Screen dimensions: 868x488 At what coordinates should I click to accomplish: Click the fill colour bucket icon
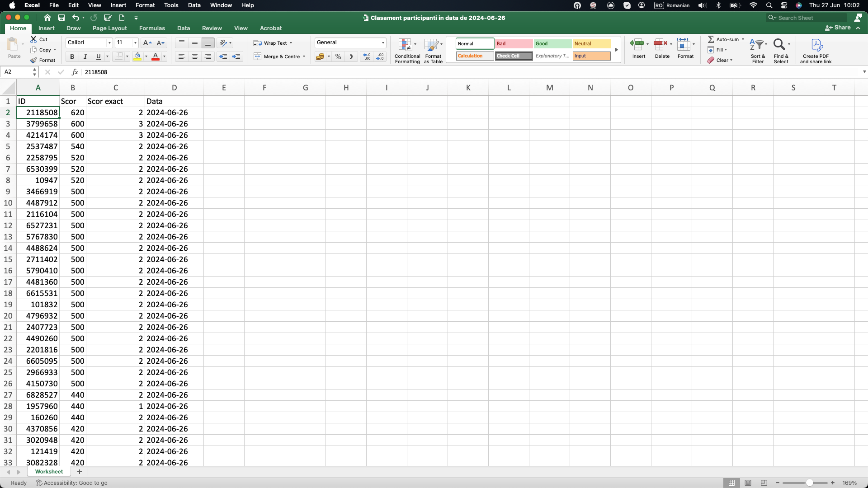pyautogui.click(x=137, y=56)
